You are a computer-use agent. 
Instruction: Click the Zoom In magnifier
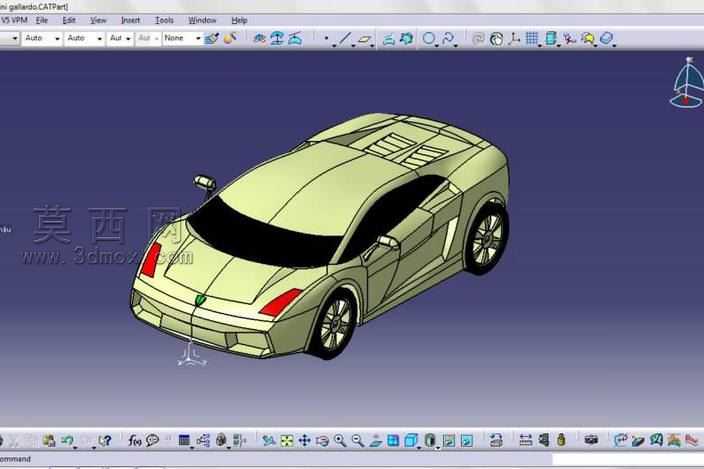[x=340, y=441]
